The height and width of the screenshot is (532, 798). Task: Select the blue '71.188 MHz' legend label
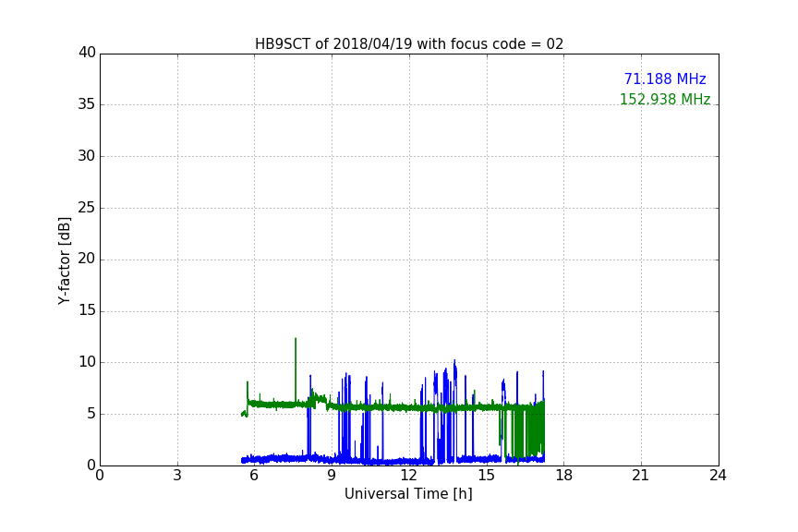tap(665, 79)
